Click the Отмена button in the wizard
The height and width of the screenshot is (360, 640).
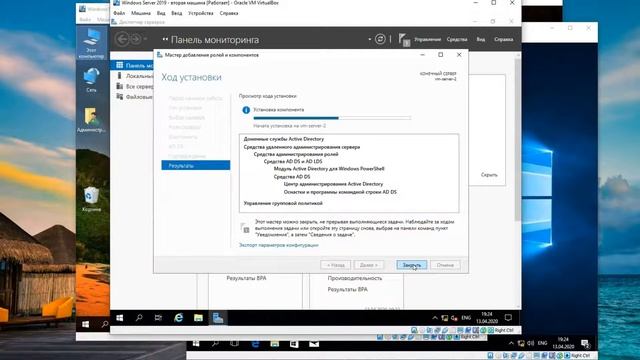445,265
